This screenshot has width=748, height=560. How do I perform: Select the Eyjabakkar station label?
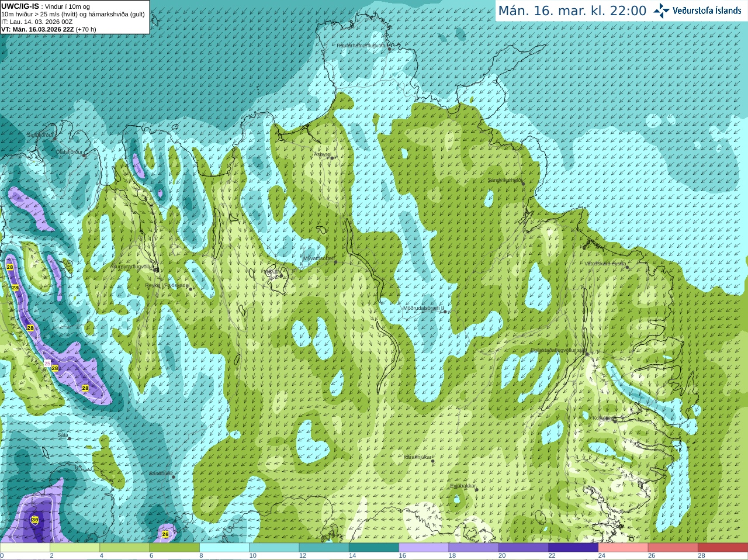[x=463, y=486]
